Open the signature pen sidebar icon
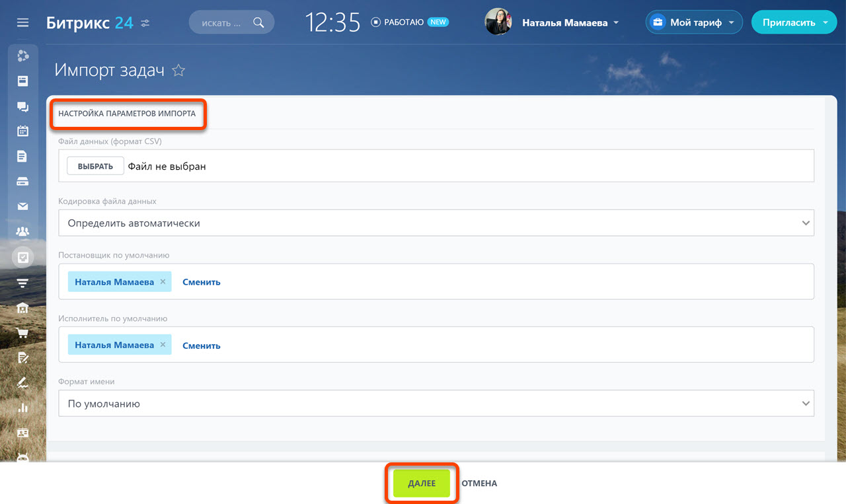Image resolution: width=846 pixels, height=504 pixels. point(23,382)
